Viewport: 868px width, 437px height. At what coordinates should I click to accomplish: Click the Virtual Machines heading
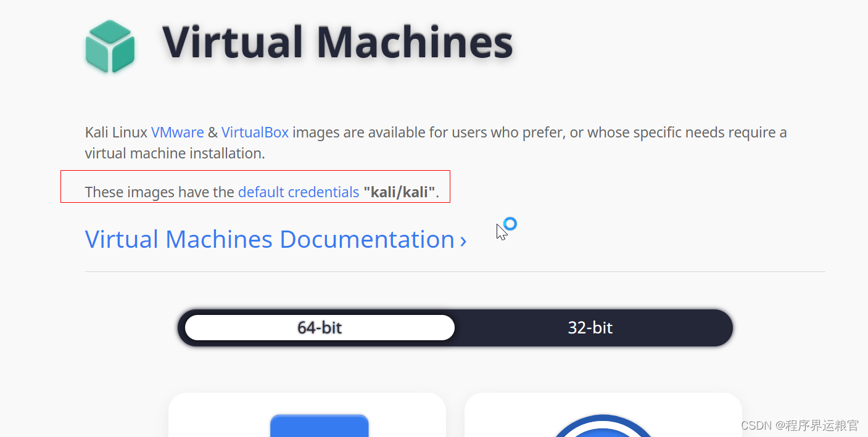[337, 42]
